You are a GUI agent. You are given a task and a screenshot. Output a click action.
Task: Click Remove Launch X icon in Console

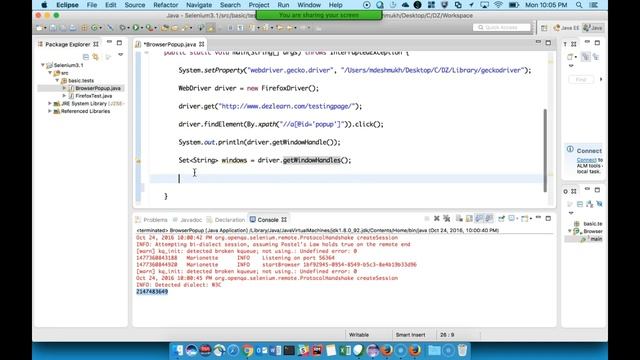point(437,219)
